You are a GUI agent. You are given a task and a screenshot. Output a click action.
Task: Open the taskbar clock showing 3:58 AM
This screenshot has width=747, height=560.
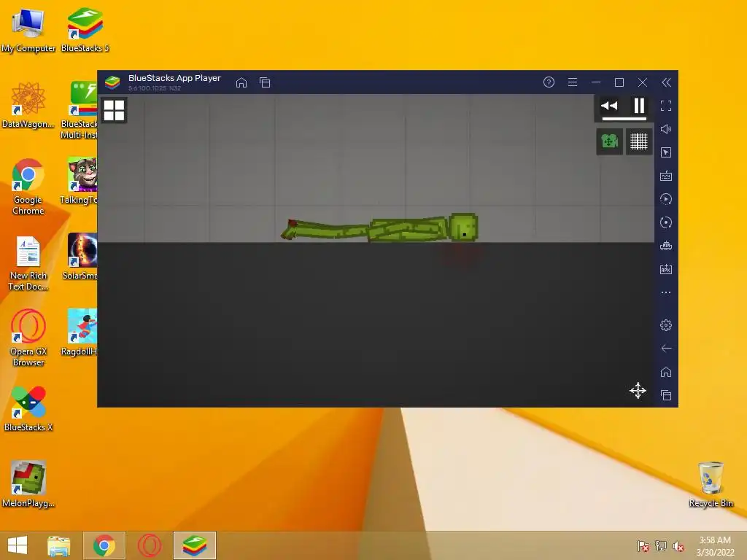(715, 546)
